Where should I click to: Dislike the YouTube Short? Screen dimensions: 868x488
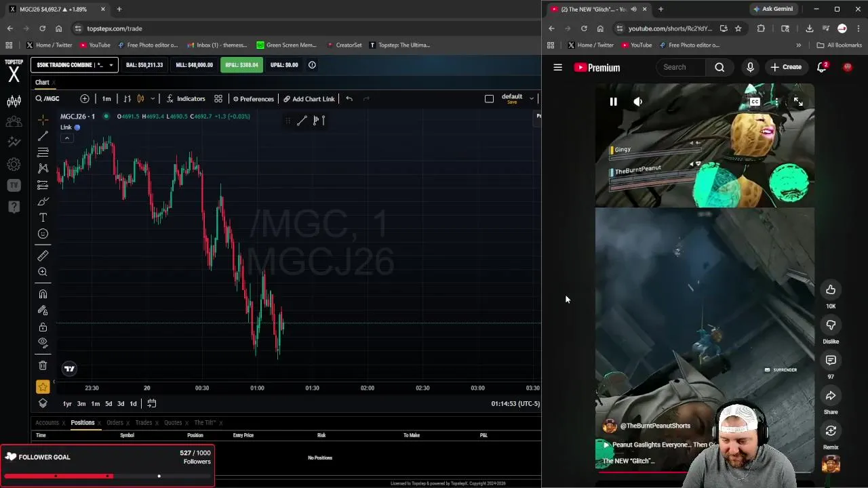click(x=831, y=325)
